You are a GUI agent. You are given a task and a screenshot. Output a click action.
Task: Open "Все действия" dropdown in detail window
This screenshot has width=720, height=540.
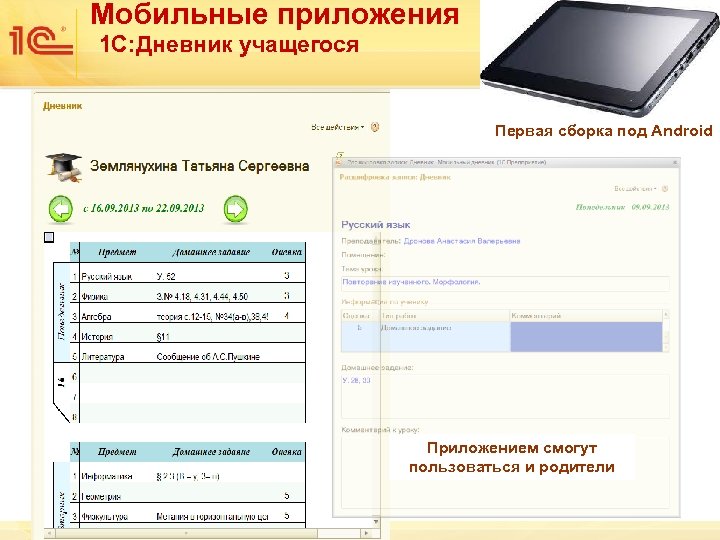pos(635,189)
